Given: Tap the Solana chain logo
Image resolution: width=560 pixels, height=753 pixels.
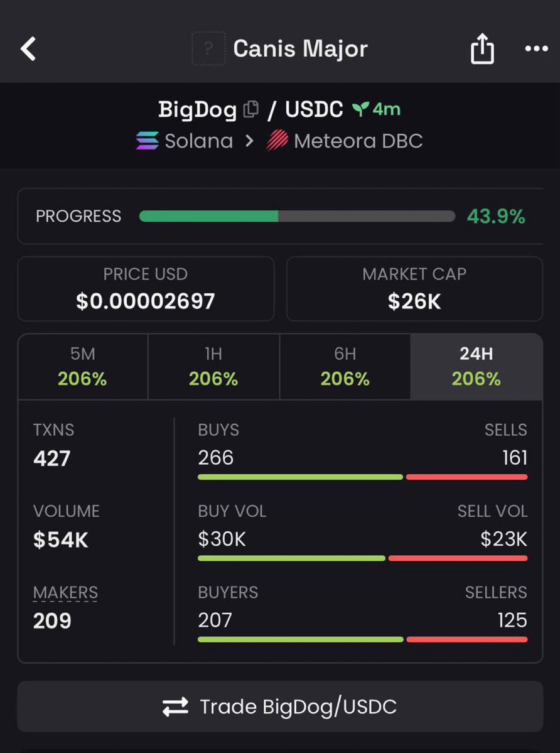Looking at the screenshot, I should pos(147,141).
